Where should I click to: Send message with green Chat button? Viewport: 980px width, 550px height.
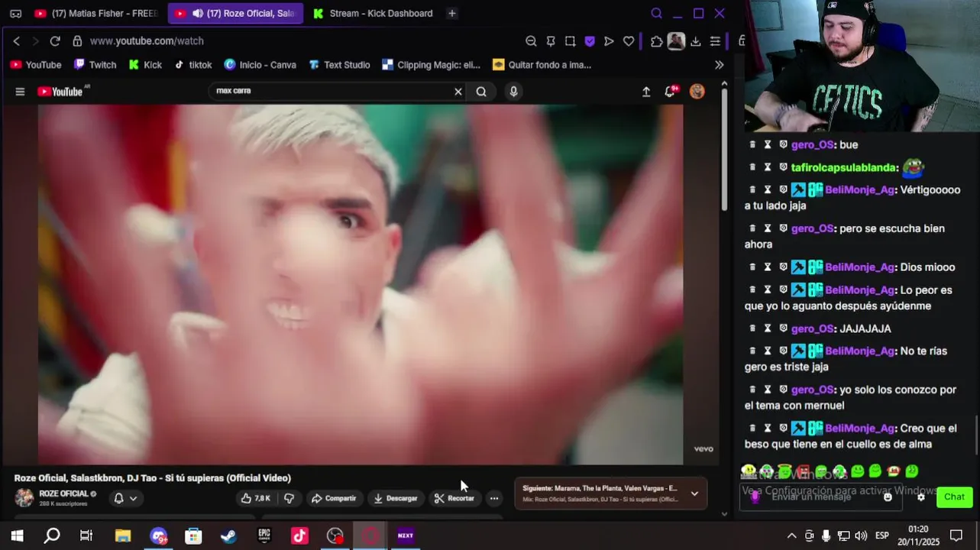954,497
